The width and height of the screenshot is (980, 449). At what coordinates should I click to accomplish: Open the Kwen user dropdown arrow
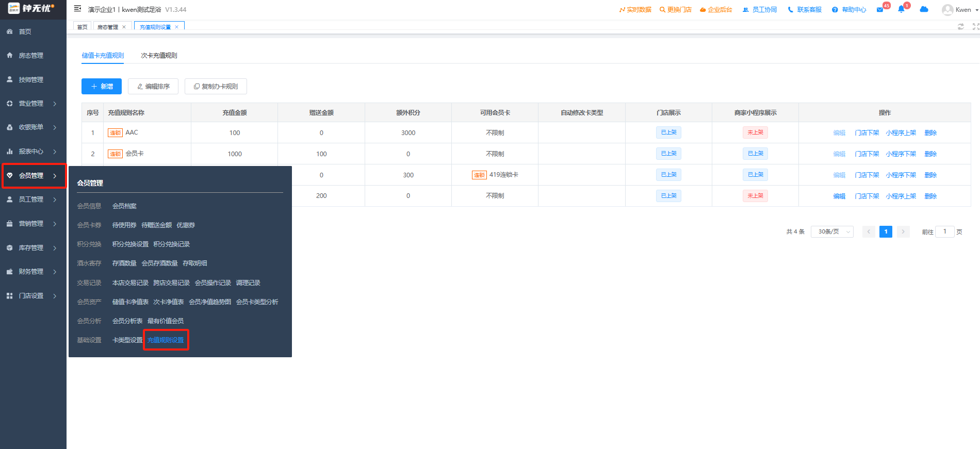[x=976, y=10]
